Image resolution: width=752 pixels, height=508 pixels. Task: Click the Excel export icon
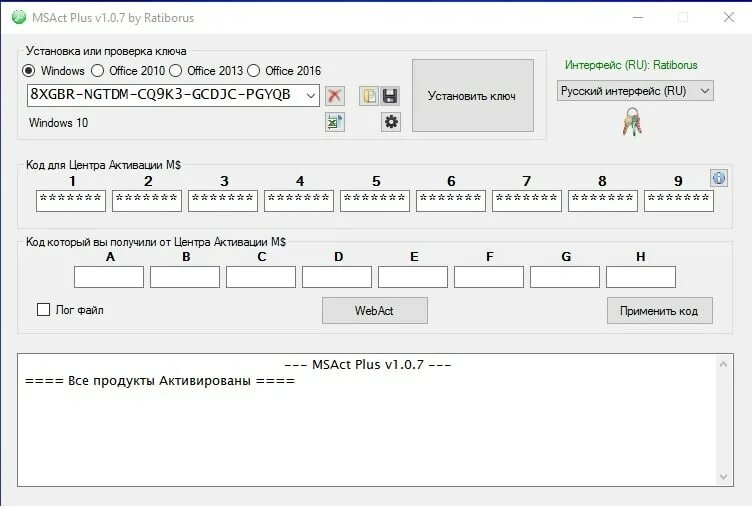[334, 122]
